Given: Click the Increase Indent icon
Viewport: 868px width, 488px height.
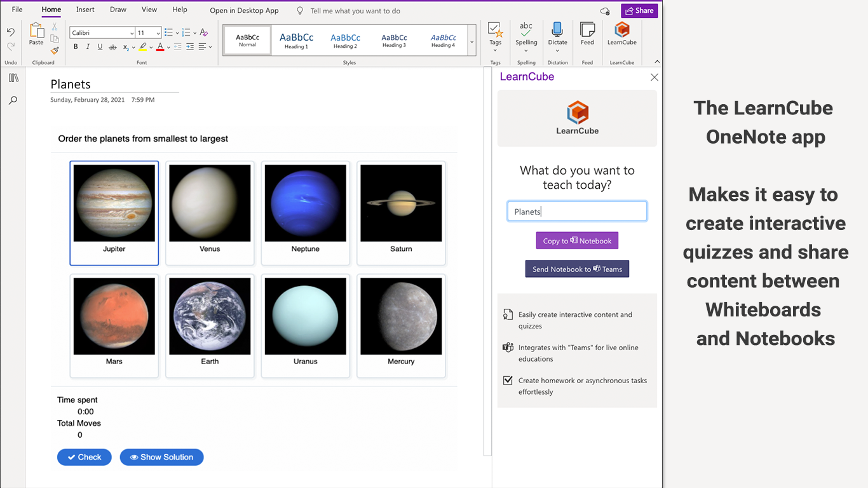Looking at the screenshot, I should click(190, 47).
